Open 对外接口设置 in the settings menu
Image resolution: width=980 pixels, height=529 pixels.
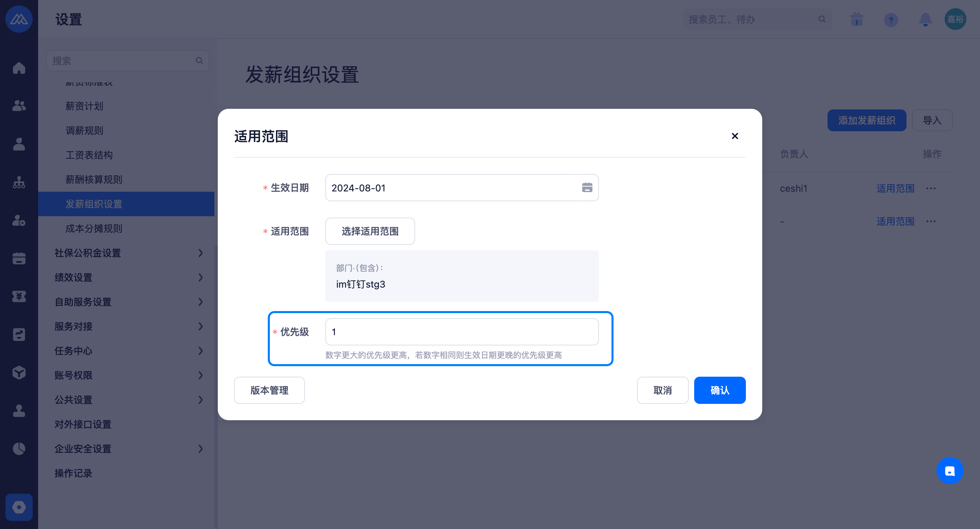83,424
